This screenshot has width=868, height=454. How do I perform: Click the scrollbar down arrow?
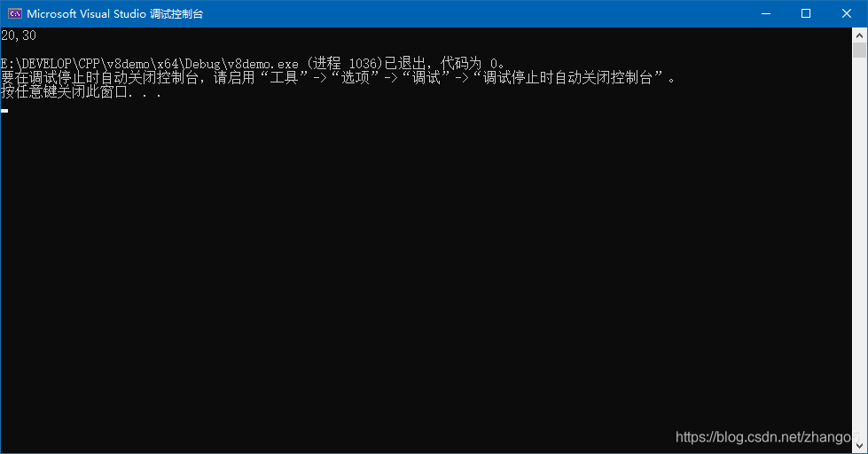(x=859, y=445)
